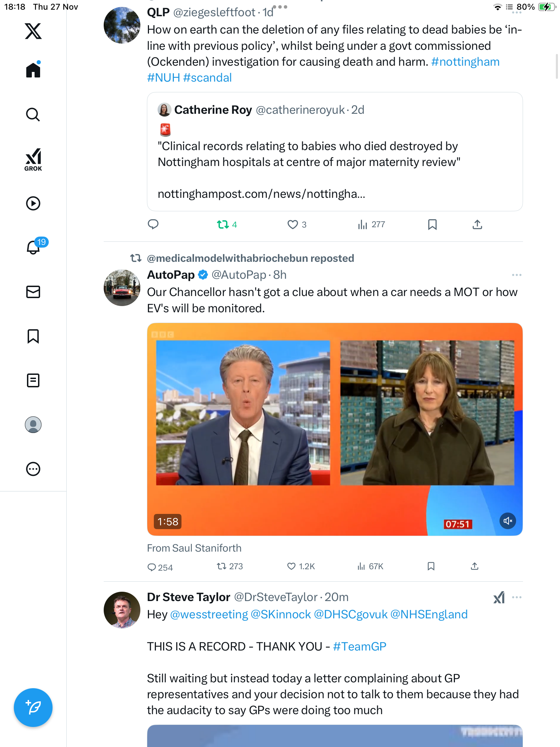Open more options on Dr Steve Taylor post
Screen dimensions: 560x747
click(516, 597)
